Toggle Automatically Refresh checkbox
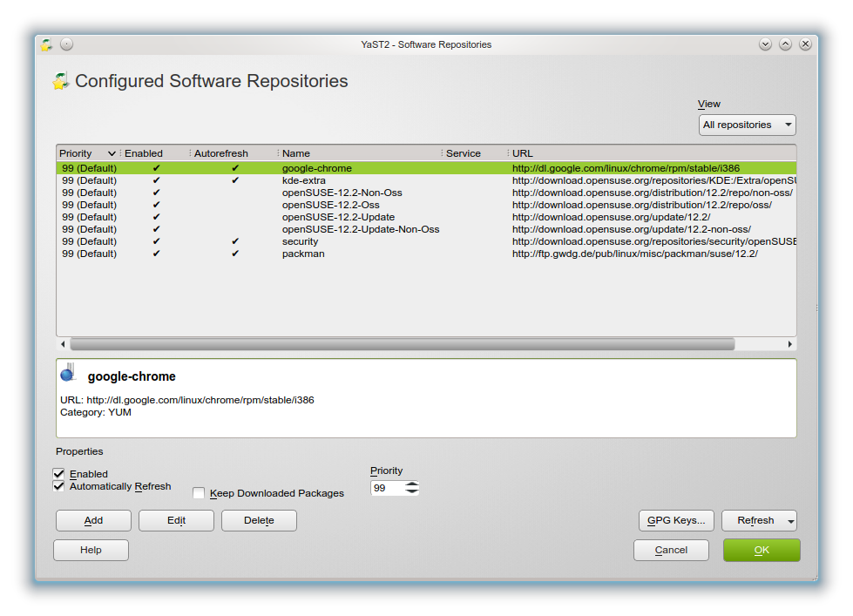The height and width of the screenshot is (616, 853). click(x=58, y=486)
